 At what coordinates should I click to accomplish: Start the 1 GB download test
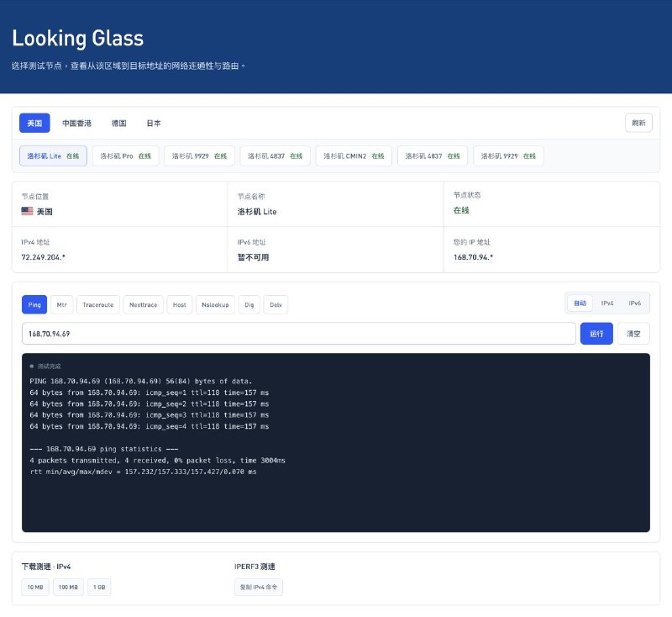[x=99, y=587]
